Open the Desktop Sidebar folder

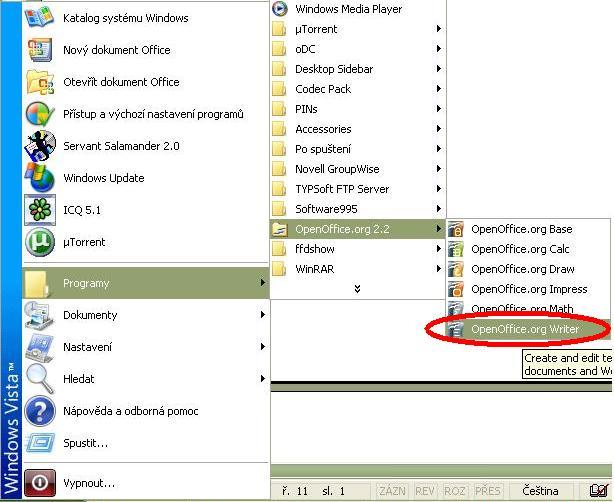pyautogui.click(x=358, y=69)
